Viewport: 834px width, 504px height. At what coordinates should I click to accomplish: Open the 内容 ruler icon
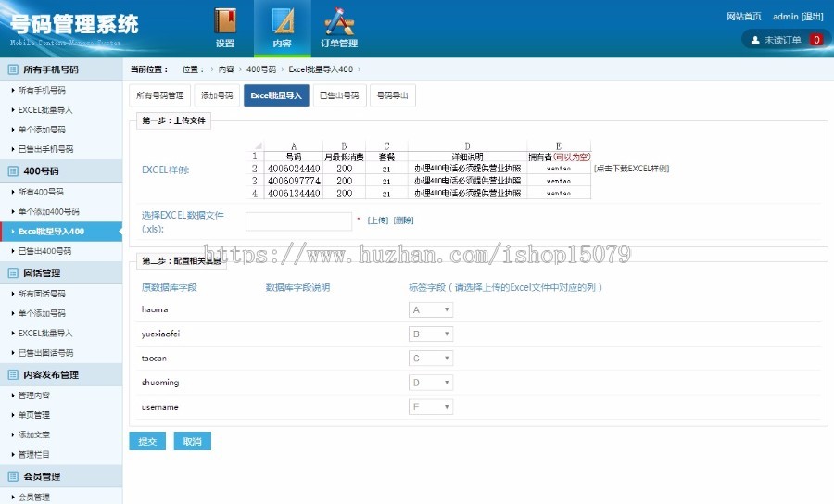283,20
